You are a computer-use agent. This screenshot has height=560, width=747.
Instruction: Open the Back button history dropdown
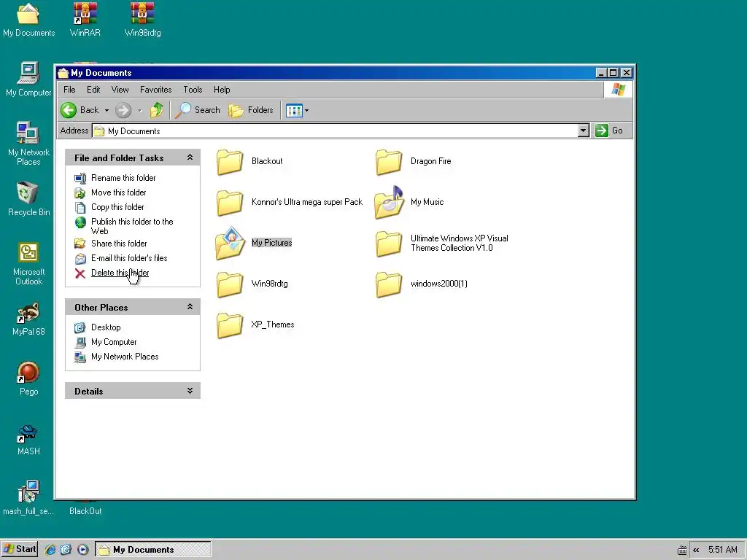107,111
